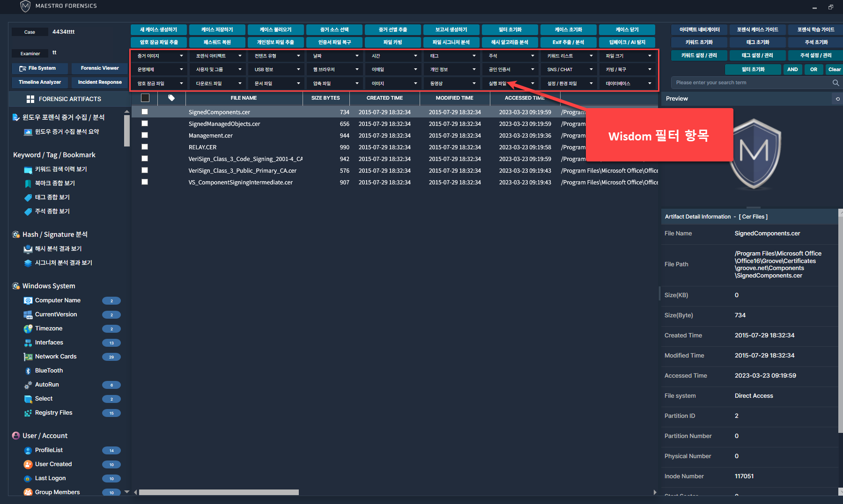Image resolution: width=843 pixels, height=504 pixels.
Task: Click the Registry Files icon
Action: [x=28, y=413]
